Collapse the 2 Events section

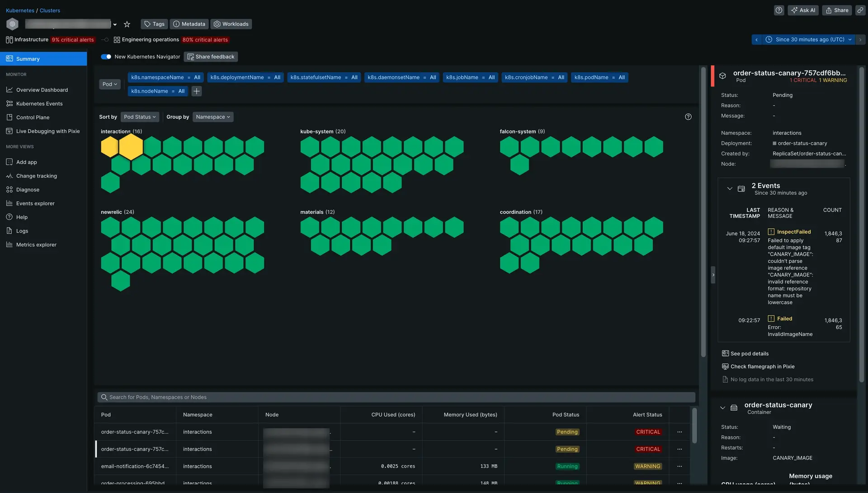click(x=729, y=189)
